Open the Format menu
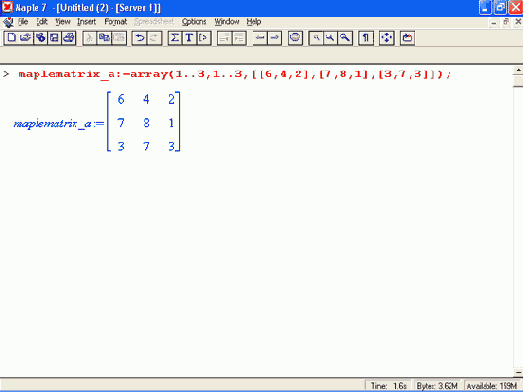Image resolution: width=523 pixels, height=392 pixels. coord(116,22)
